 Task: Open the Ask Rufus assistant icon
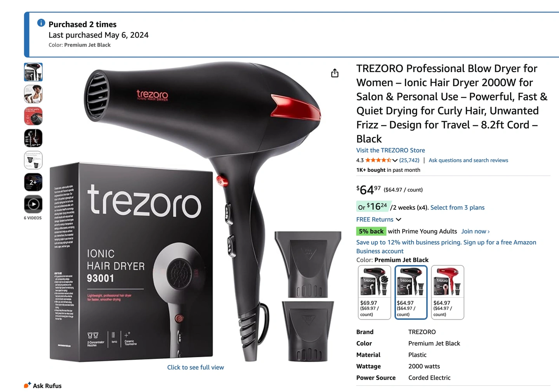click(x=27, y=385)
